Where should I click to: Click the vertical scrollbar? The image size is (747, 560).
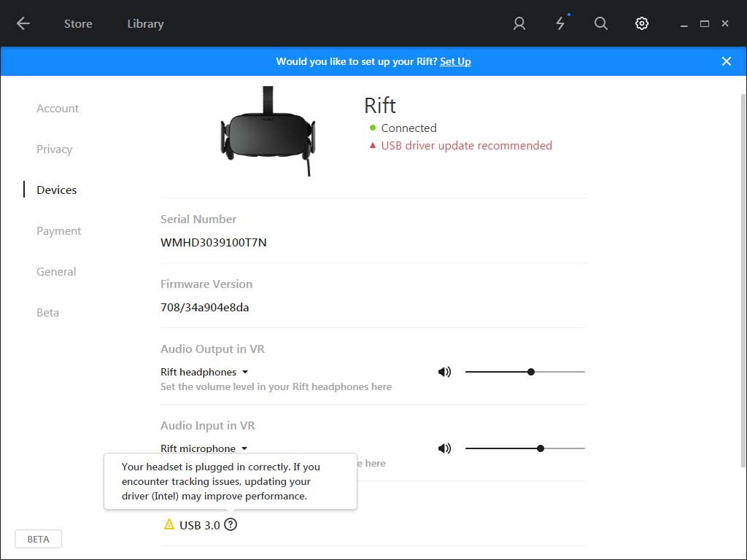[743, 281]
